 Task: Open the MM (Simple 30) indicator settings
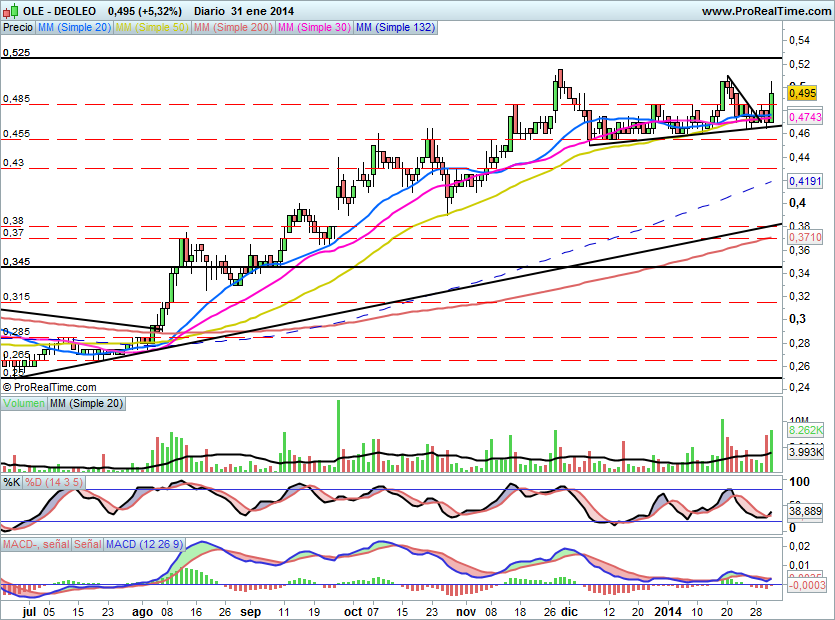coord(313,28)
